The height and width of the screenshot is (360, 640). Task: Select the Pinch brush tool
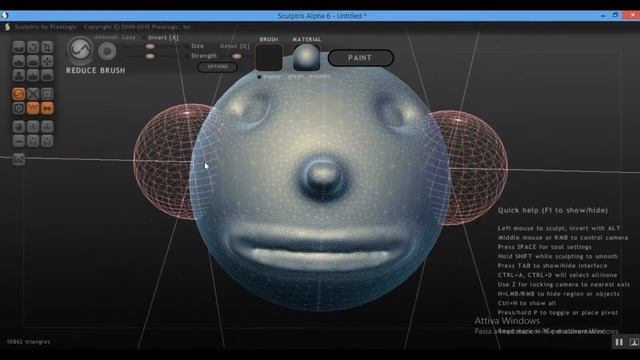33,76
